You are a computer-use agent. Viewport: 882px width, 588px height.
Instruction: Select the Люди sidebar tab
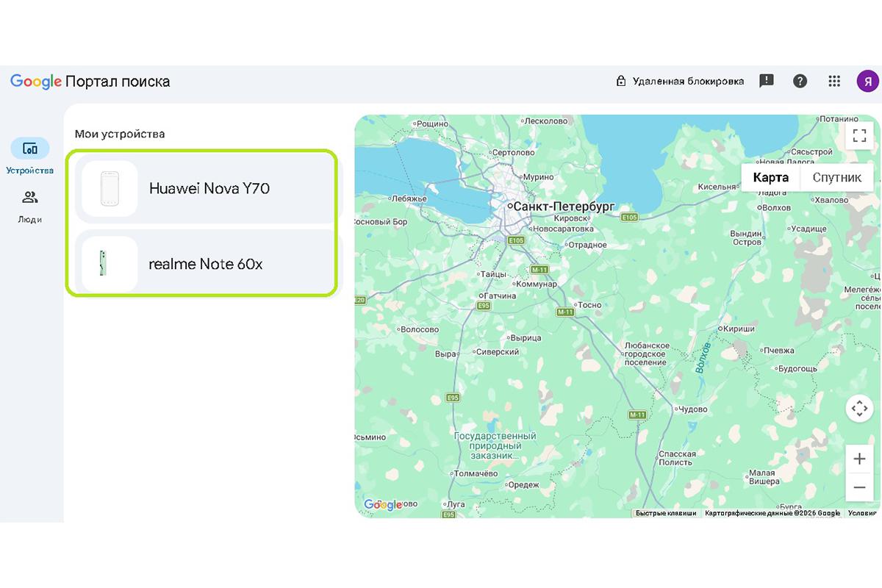tap(30, 207)
